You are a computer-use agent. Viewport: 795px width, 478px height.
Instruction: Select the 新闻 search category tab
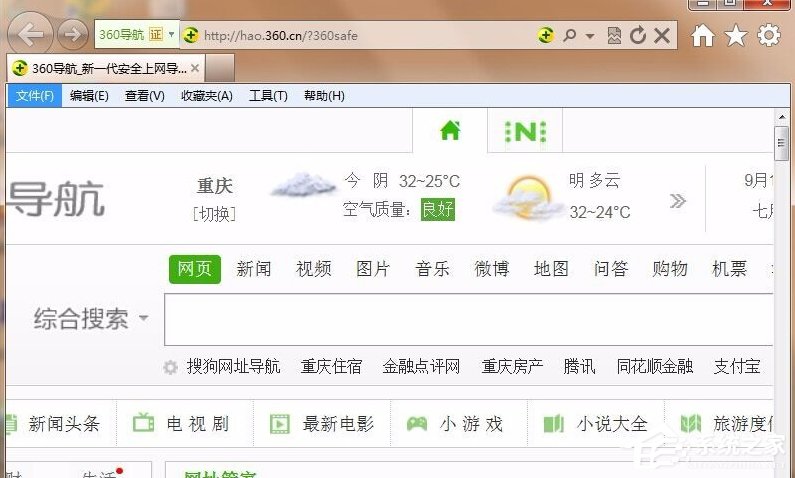pos(253,269)
